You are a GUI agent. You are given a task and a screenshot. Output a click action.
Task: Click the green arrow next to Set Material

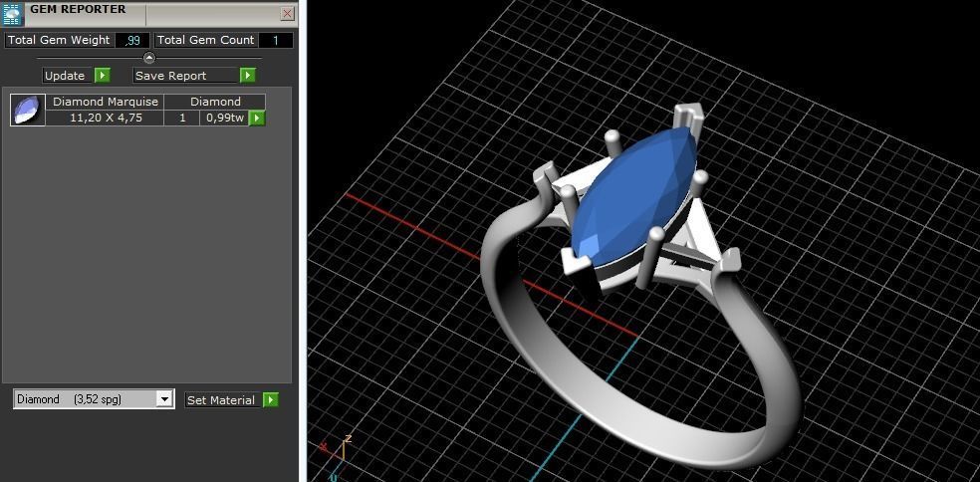pyautogui.click(x=271, y=400)
